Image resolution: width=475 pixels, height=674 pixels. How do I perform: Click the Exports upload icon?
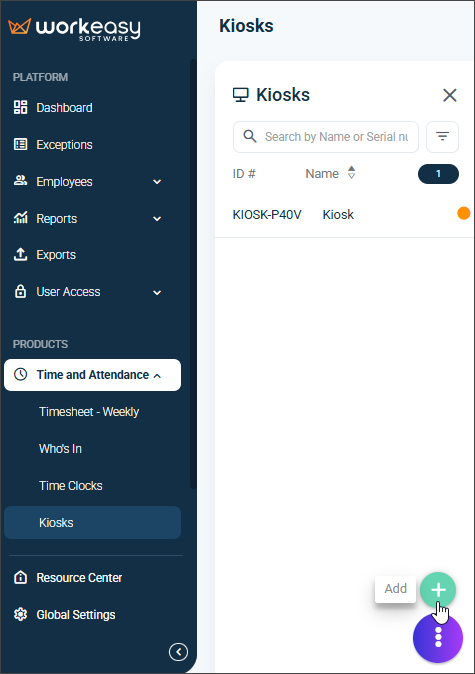pyautogui.click(x=20, y=254)
